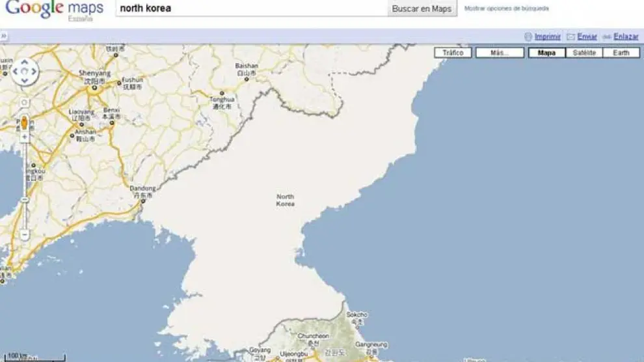Pan the map left using the navigation arrow

[x=16, y=72]
